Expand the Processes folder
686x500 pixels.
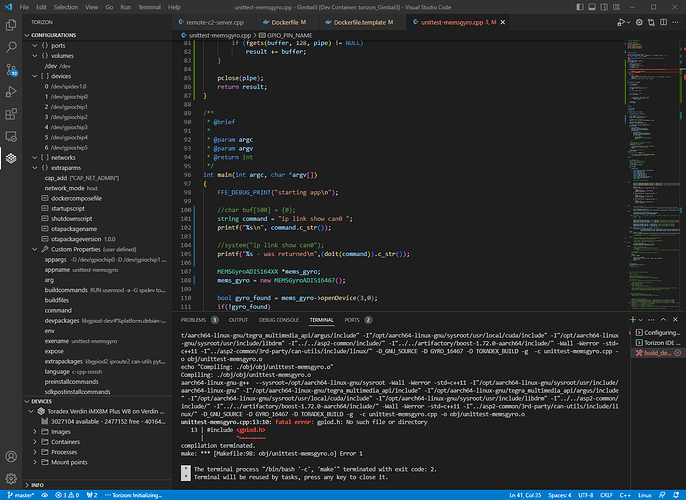tap(35, 452)
